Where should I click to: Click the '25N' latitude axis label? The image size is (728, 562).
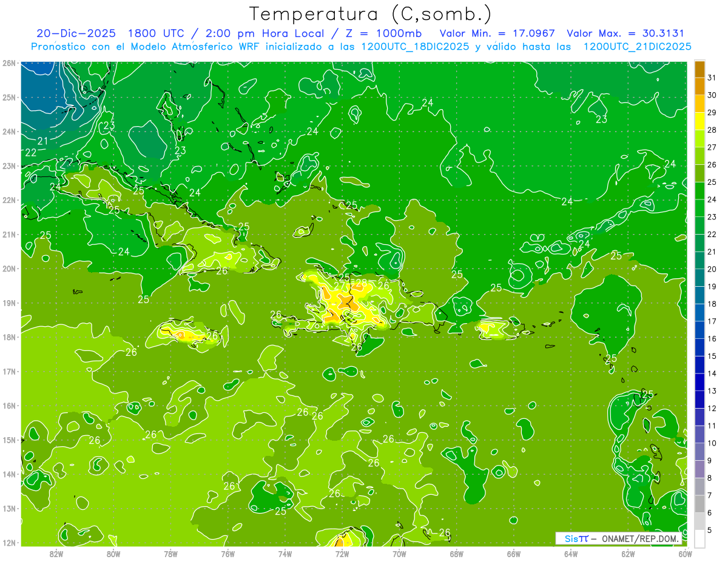(9, 97)
